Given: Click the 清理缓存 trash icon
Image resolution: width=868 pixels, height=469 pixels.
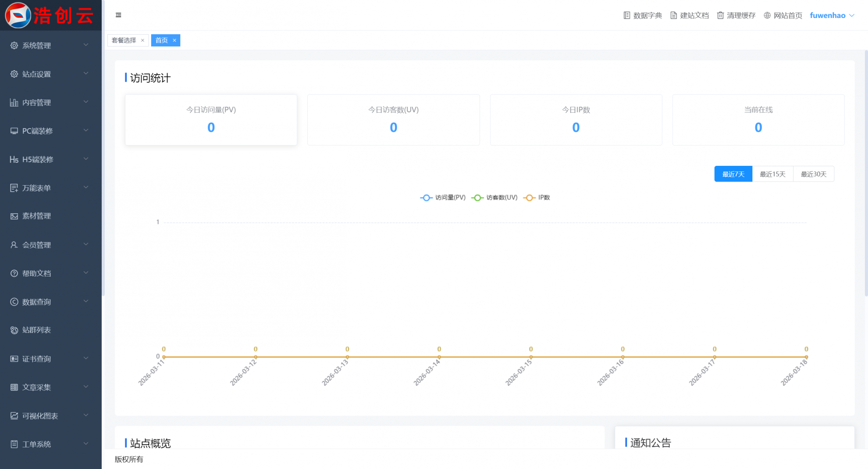Looking at the screenshot, I should (720, 15).
